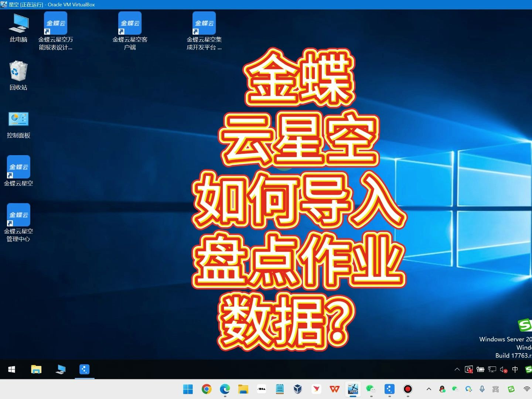
Task: Click the VM security warning flag icon
Action: [469, 369]
